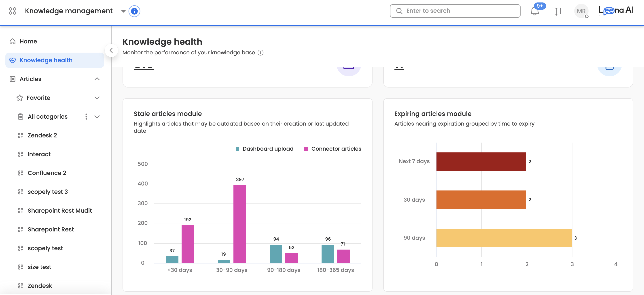Collapse the sidebar with the arrow button
This screenshot has height=295, width=644.
coord(111,51)
